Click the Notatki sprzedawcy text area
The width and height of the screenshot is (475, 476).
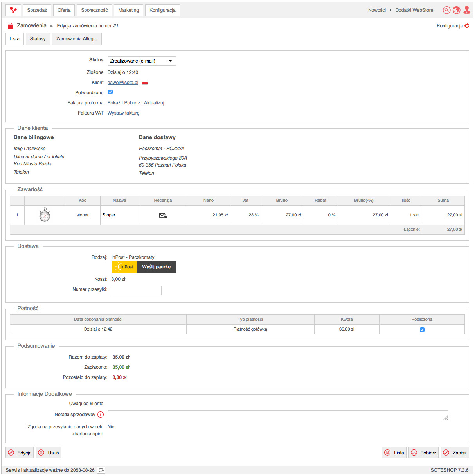(x=278, y=415)
